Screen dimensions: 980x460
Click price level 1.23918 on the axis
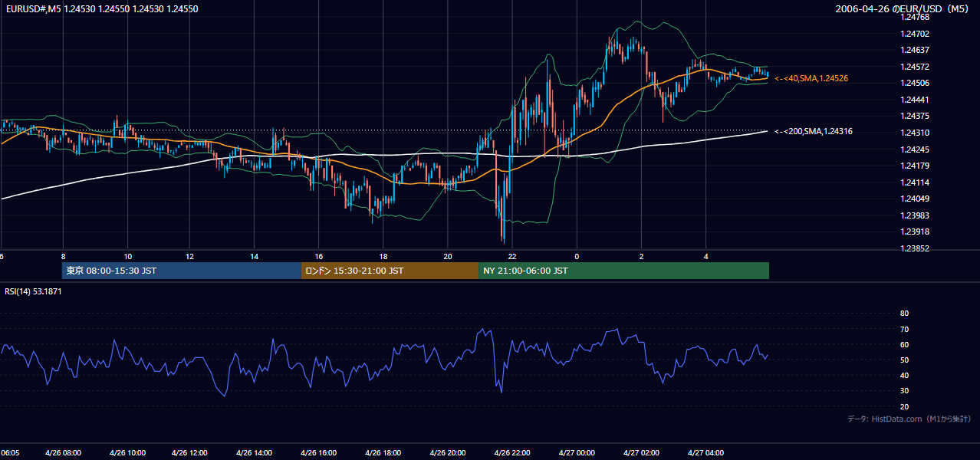[913, 232]
